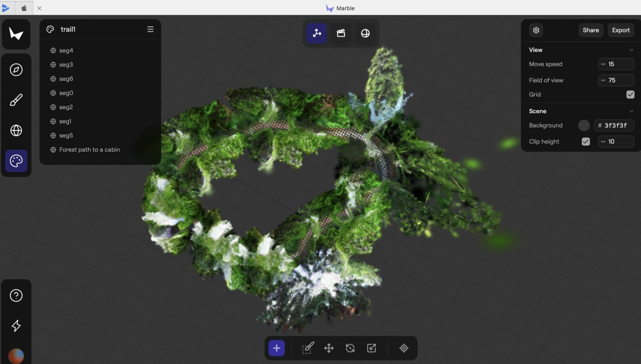Click the lightning bolt icon
The width and height of the screenshot is (641, 364).
(16, 326)
